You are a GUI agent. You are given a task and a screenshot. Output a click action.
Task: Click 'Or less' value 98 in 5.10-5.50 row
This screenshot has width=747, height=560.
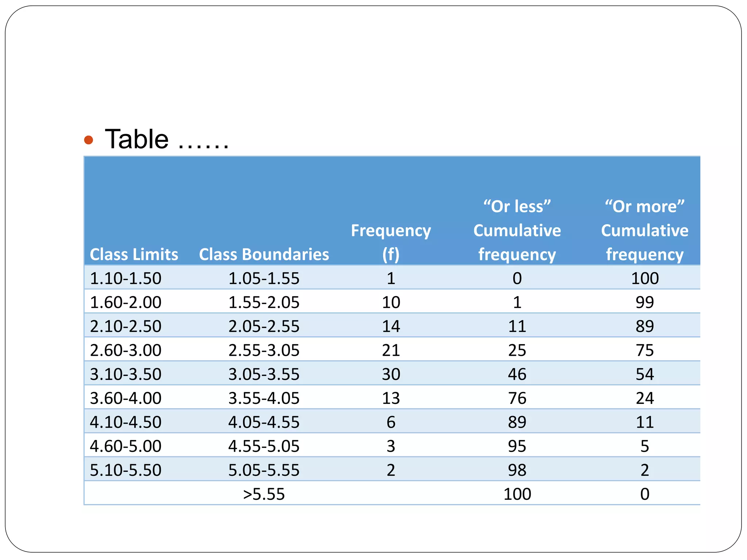coord(517,470)
